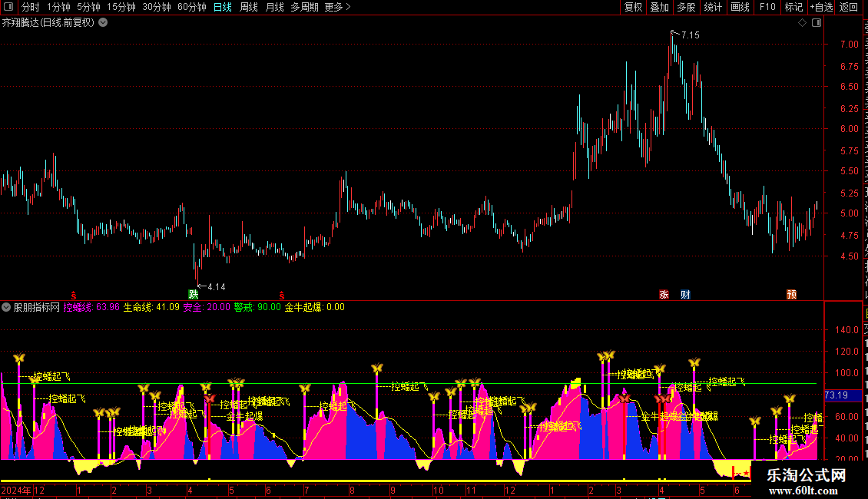
Task: Toggle the side panel icon left of 分时
Action: (8, 7)
